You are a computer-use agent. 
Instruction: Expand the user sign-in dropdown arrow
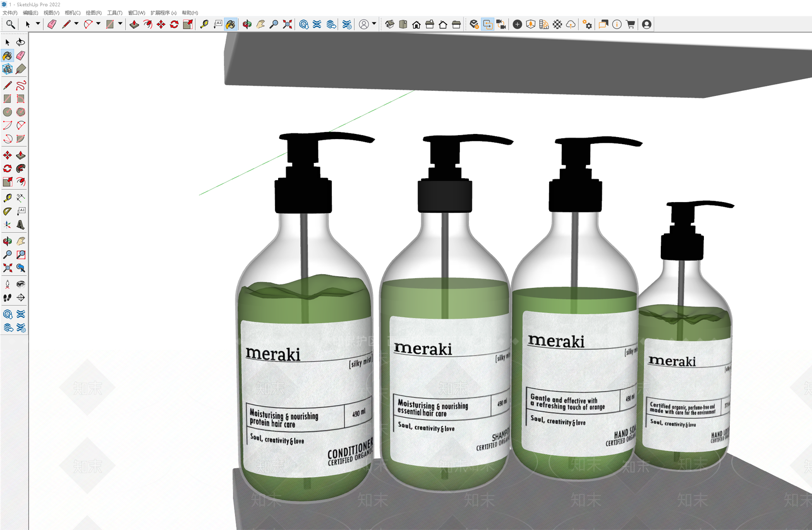tap(374, 24)
